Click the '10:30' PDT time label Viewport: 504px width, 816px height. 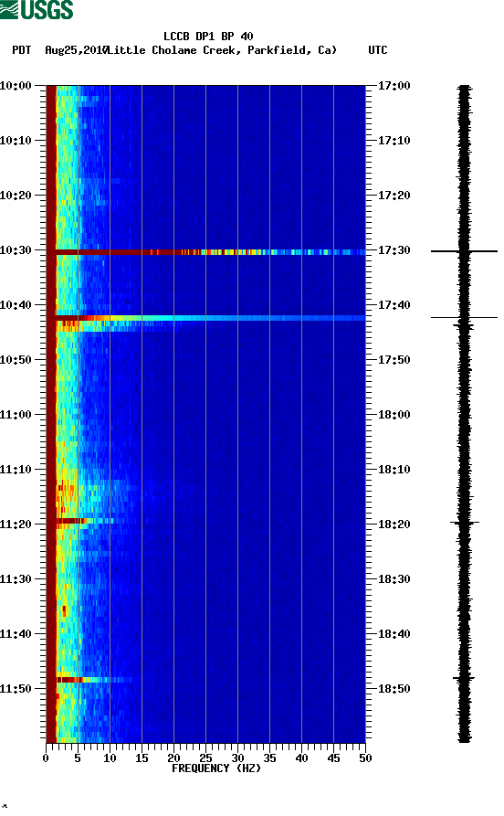click(16, 250)
